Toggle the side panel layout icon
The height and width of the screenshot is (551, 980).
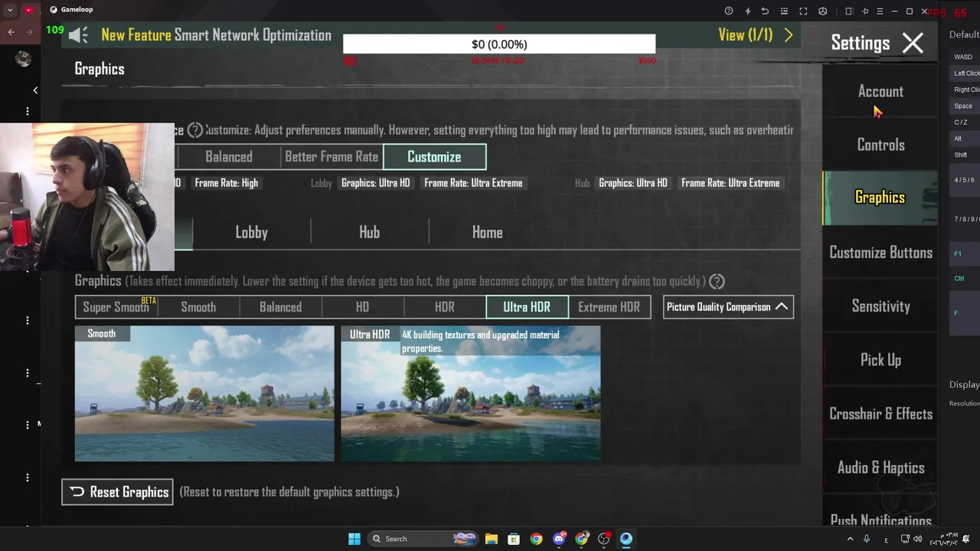pos(849,11)
